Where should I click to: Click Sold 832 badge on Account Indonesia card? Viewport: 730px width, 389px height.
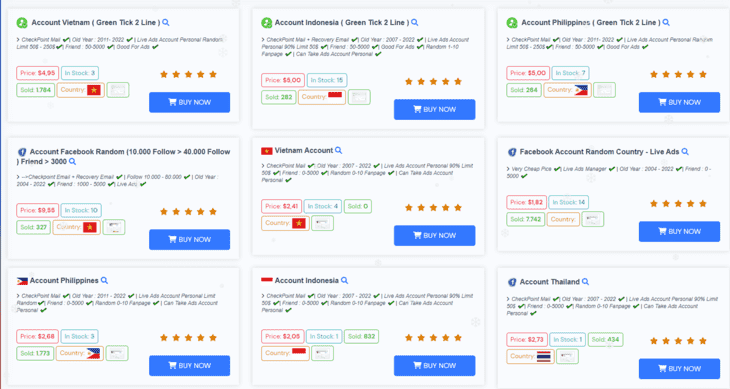(x=361, y=336)
